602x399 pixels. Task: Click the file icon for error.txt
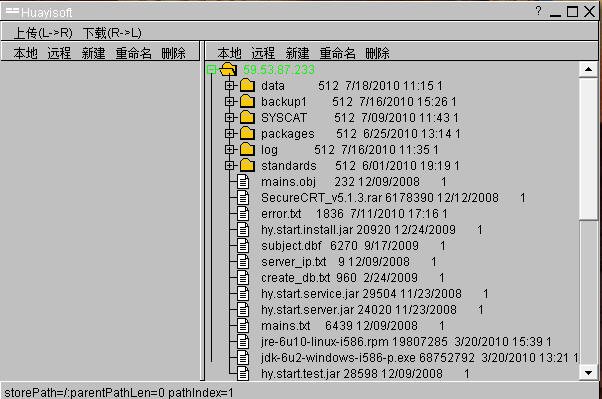point(243,214)
